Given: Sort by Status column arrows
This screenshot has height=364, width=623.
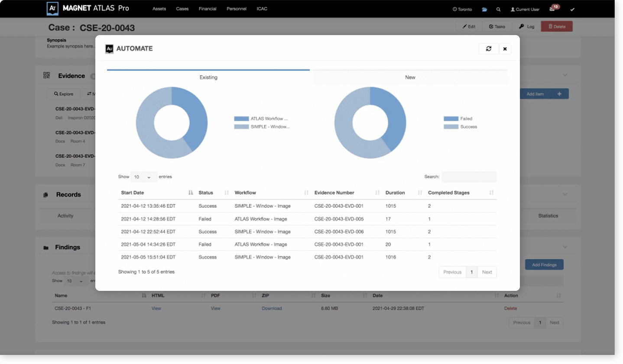Looking at the screenshot, I should pyautogui.click(x=227, y=193).
